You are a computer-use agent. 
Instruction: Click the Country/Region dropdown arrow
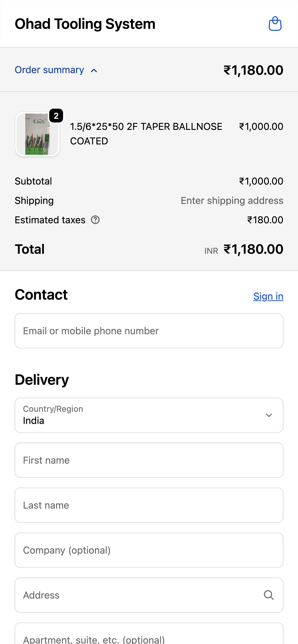[x=269, y=415]
